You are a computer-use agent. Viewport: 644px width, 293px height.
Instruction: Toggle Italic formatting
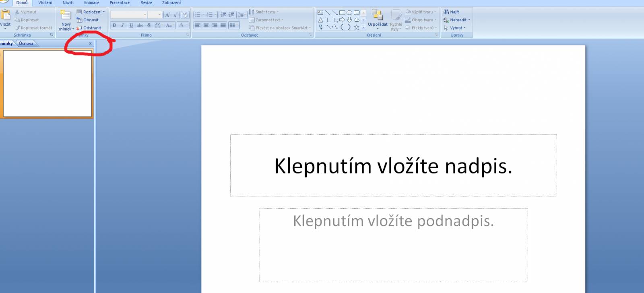click(123, 25)
